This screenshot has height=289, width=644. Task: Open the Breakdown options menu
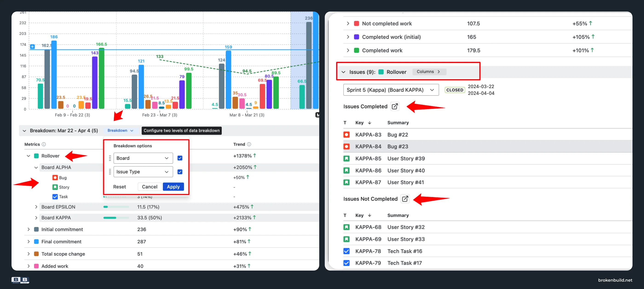point(120,130)
